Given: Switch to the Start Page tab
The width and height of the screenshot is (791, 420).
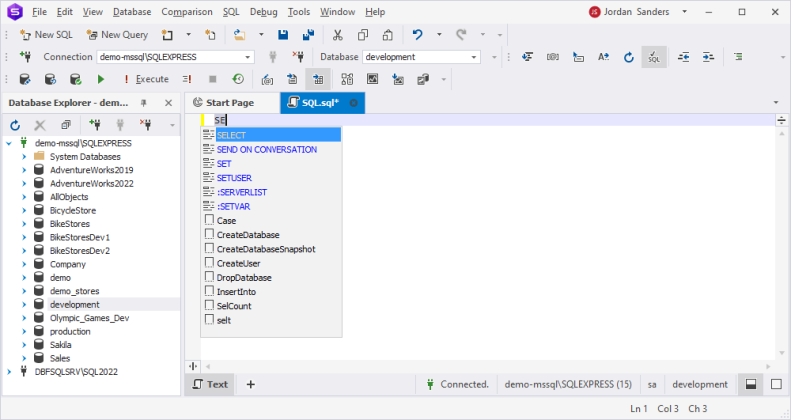Looking at the screenshot, I should point(223,103).
